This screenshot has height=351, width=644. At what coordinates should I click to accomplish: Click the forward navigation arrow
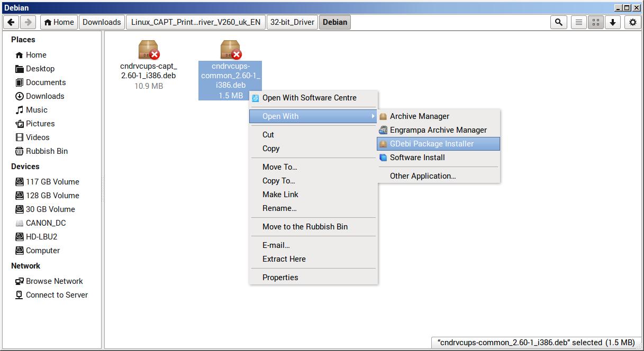tap(28, 22)
